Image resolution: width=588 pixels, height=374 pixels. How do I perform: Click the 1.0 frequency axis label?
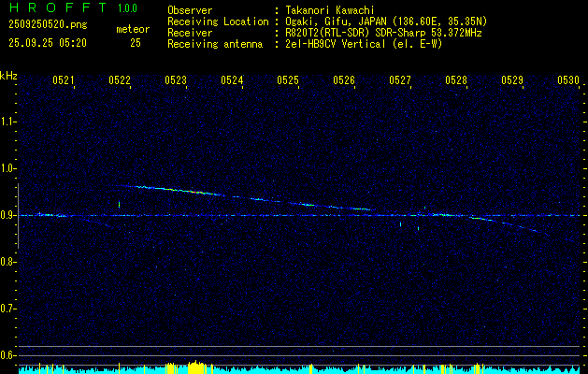pos(7,168)
